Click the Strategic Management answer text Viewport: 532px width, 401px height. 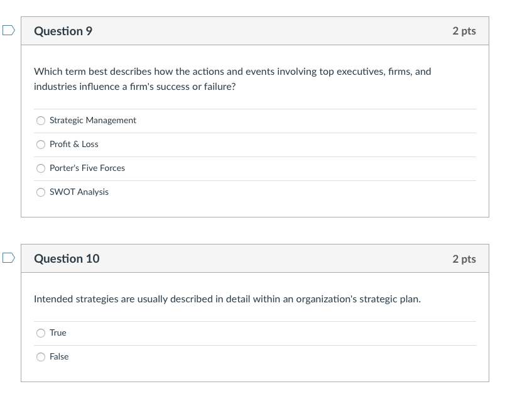92,120
